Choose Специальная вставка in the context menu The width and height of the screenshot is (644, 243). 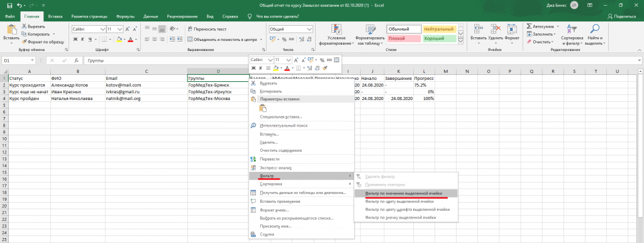[301, 116]
